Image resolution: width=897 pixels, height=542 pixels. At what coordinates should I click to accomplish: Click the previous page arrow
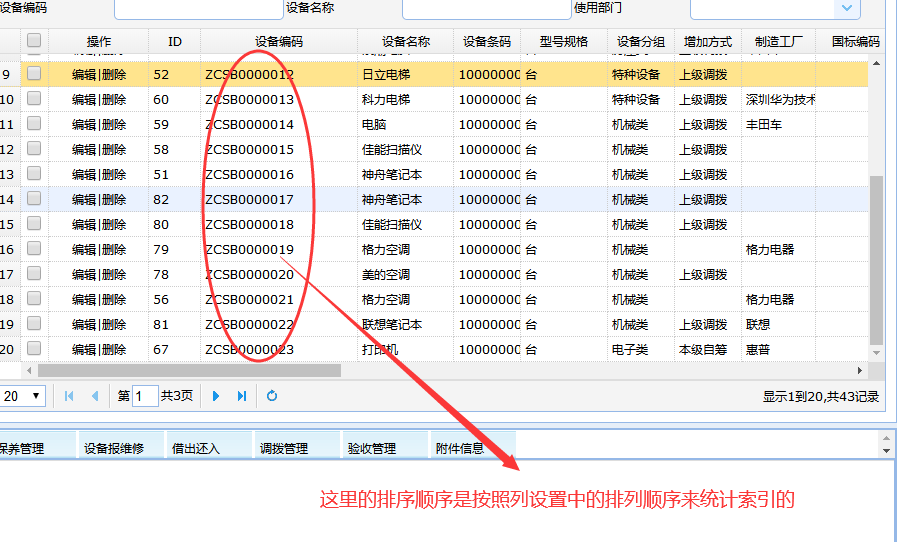click(95, 396)
